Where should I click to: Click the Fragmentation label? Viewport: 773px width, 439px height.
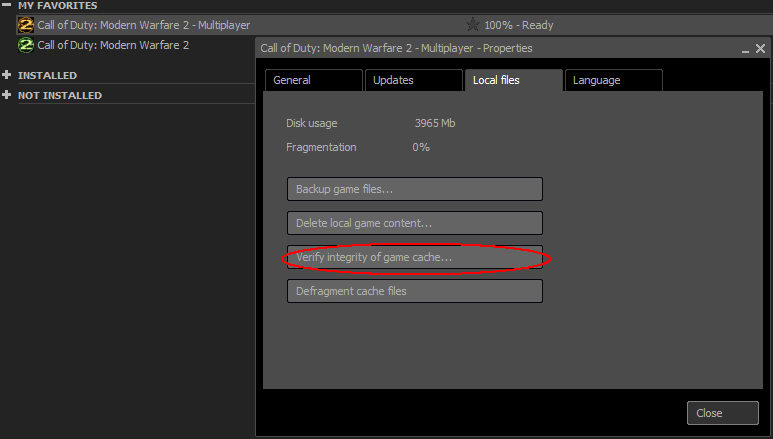coord(321,147)
